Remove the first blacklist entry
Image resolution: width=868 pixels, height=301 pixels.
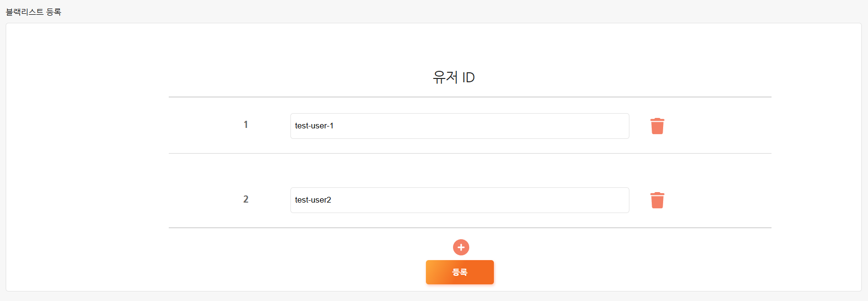657,126
